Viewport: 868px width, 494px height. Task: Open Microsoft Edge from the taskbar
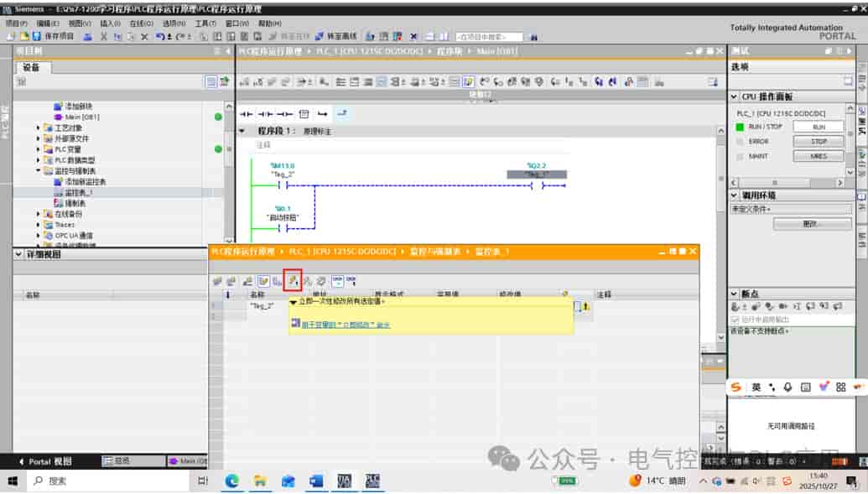coord(231,481)
